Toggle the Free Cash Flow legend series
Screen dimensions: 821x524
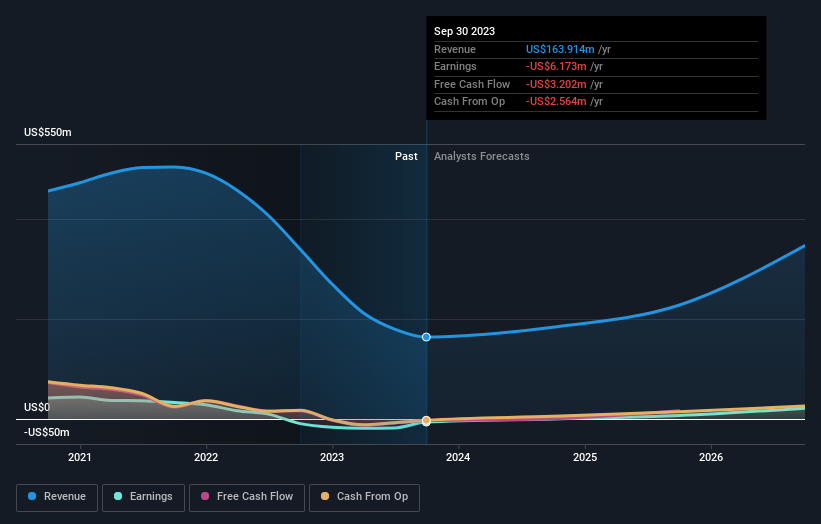(247, 497)
